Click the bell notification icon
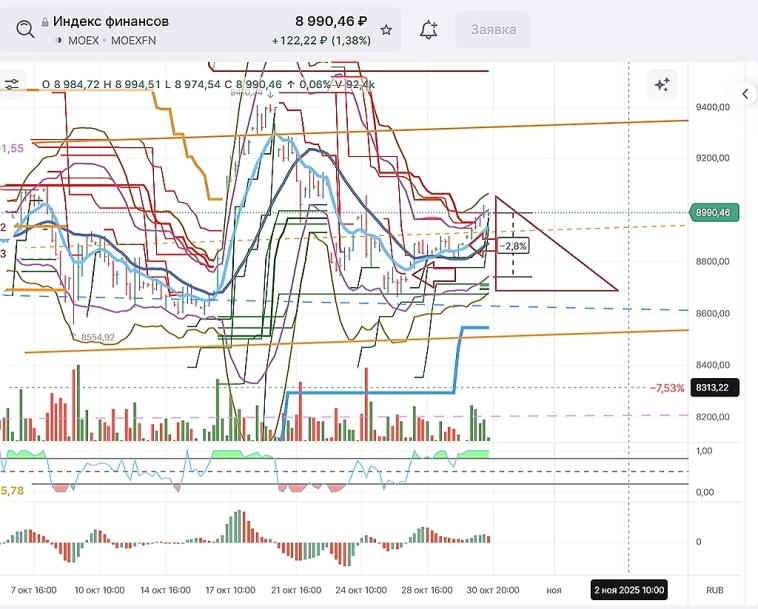Screen dimensions: 758x609 pyautogui.click(x=429, y=30)
